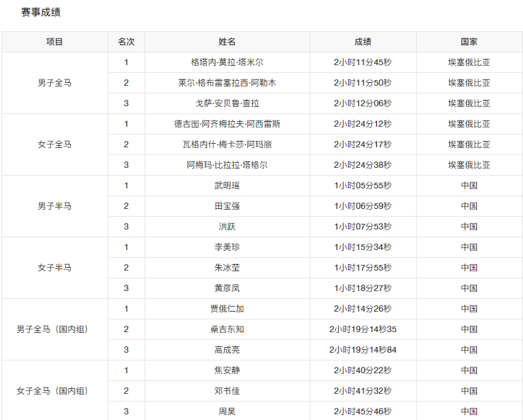This screenshot has height=420, width=523.
Task: Select the name 朱冰莹
Action: pos(227,268)
